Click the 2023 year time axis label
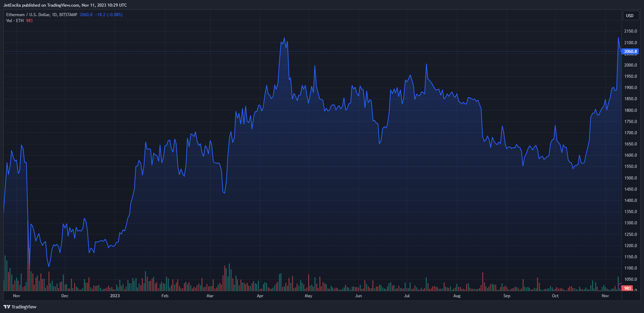644x313 pixels. [115, 296]
